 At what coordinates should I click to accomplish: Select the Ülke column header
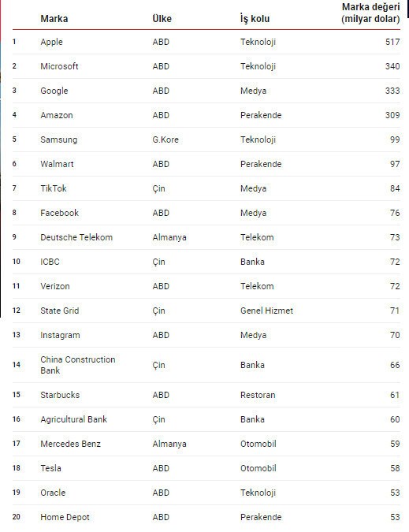pos(162,19)
